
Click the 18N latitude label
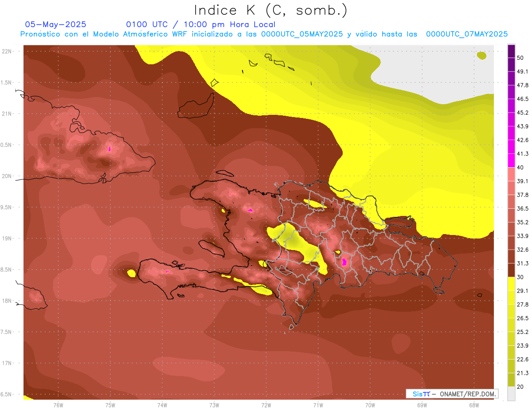coord(7,301)
